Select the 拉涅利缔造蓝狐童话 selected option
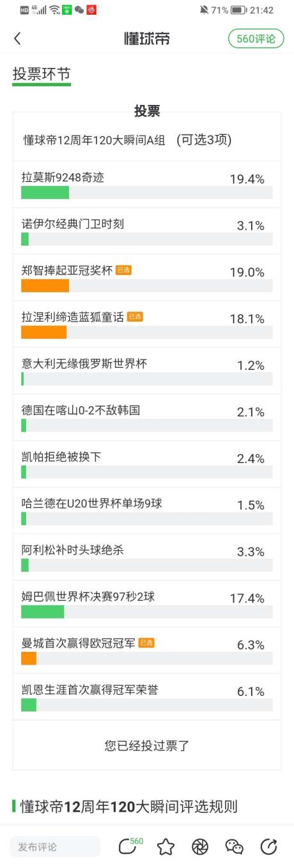Image resolution: width=294 pixels, height=868 pixels. click(147, 324)
